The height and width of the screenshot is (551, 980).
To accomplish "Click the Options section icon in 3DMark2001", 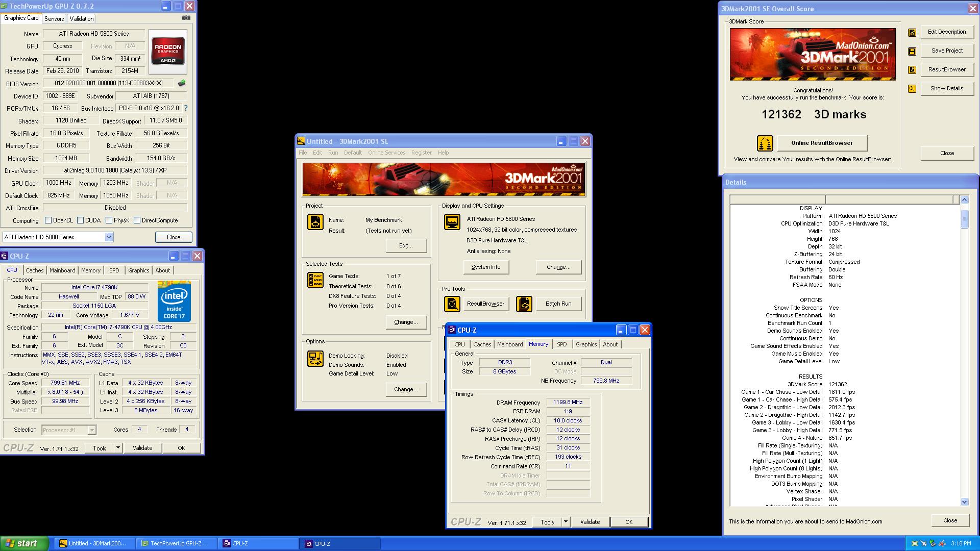I will click(315, 359).
